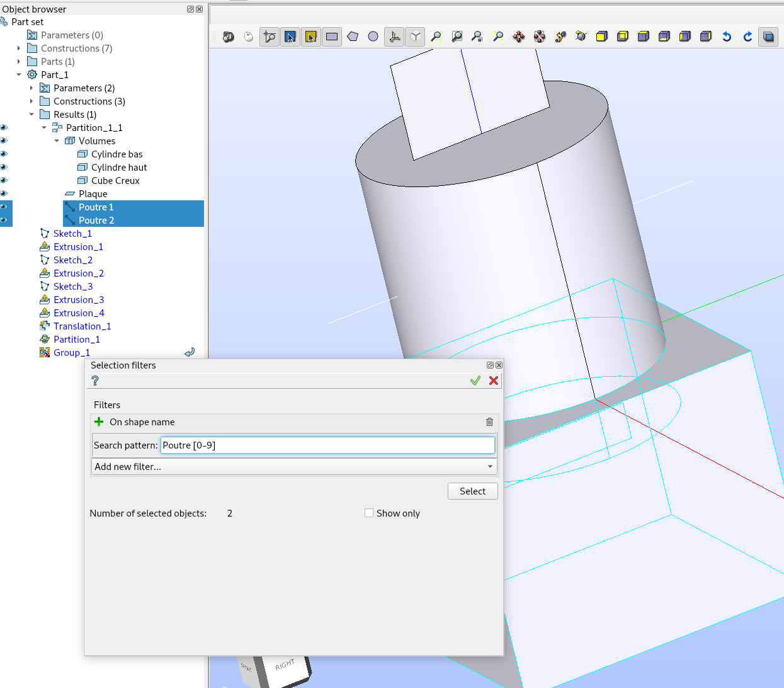Confirm filters with the green checkmark
The width and height of the screenshot is (784, 688).
475,381
